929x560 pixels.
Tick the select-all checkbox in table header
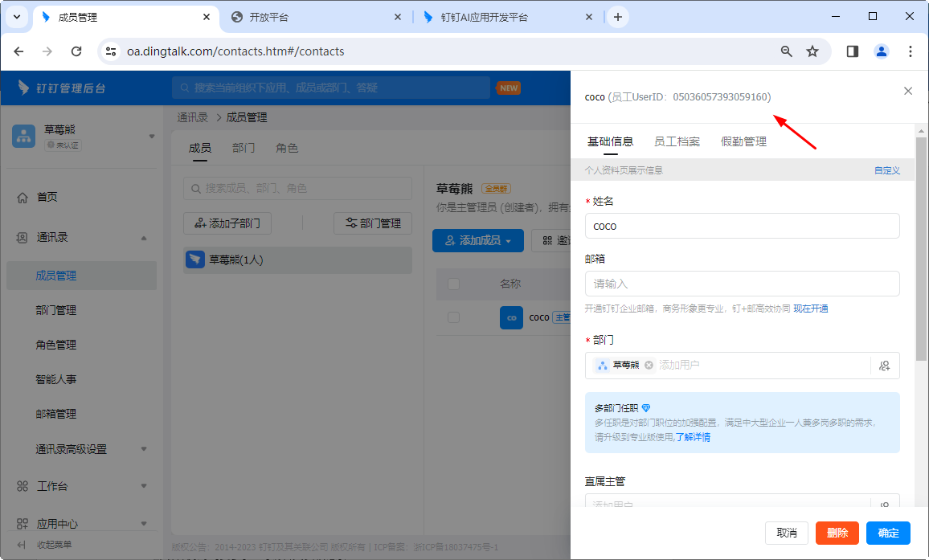tap(453, 284)
